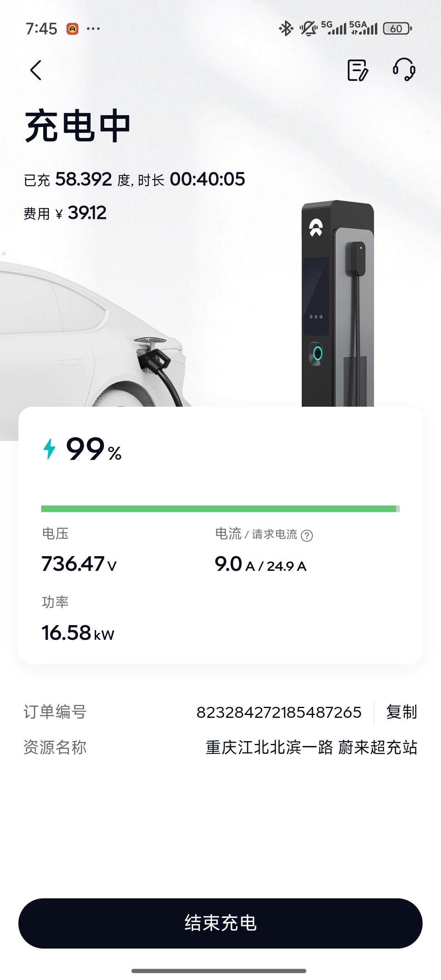Tap the three-dot notification overflow in status bar
441x980 pixels.
(94, 29)
